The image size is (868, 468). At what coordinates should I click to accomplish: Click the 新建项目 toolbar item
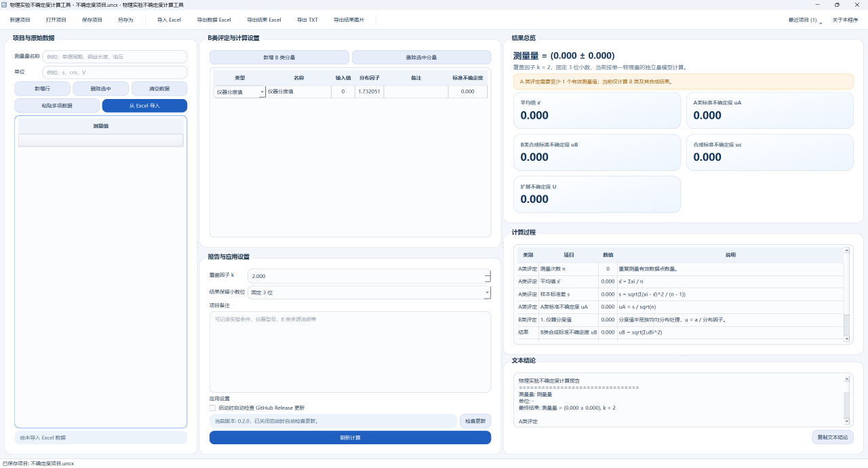20,20
